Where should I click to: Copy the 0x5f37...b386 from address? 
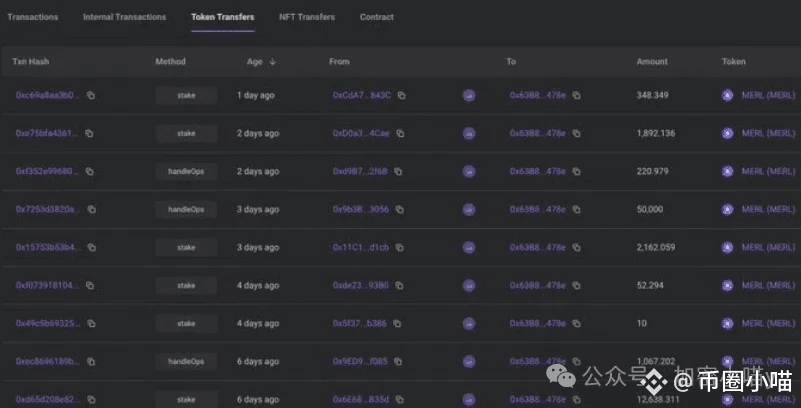click(x=397, y=324)
